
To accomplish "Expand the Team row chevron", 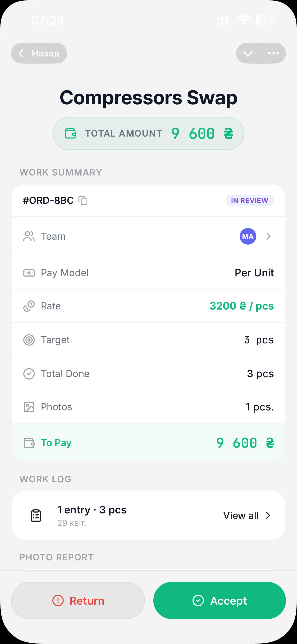I will pos(268,236).
